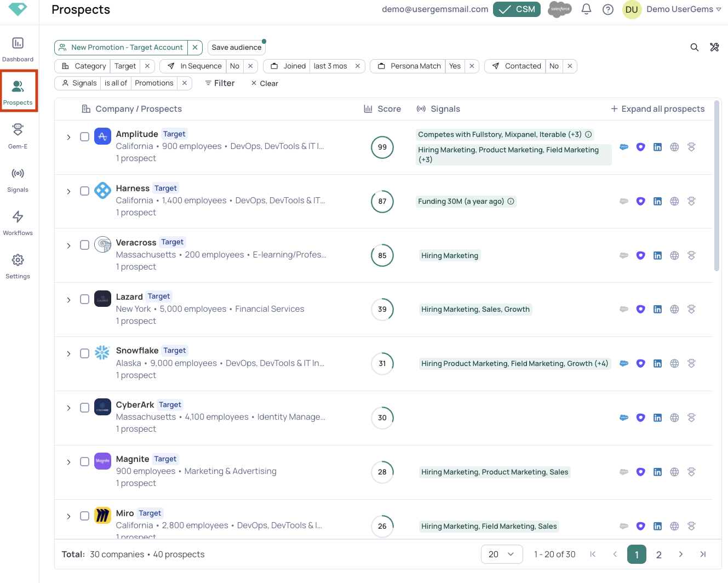Click the Snowflake company logo

pyautogui.click(x=102, y=352)
